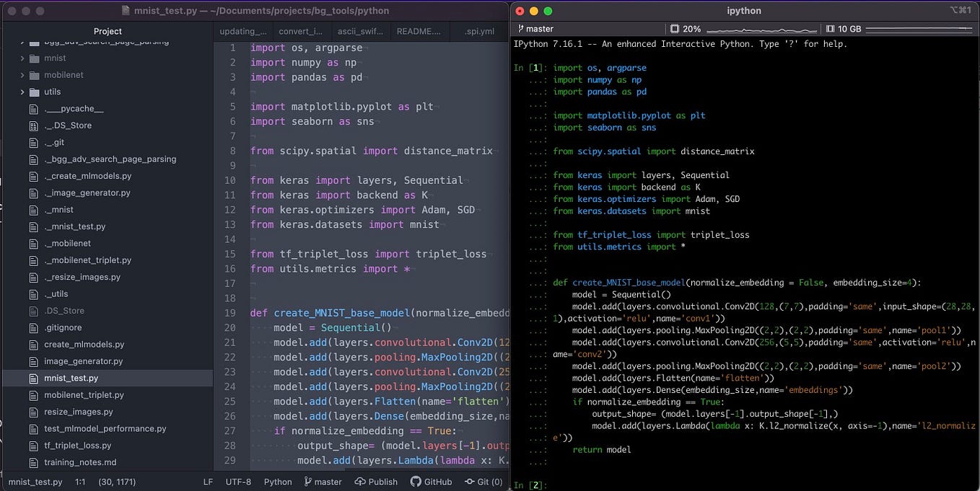Click the file icon beside mnist_test.py
This screenshot has height=491, width=980.
pyautogui.click(x=34, y=378)
